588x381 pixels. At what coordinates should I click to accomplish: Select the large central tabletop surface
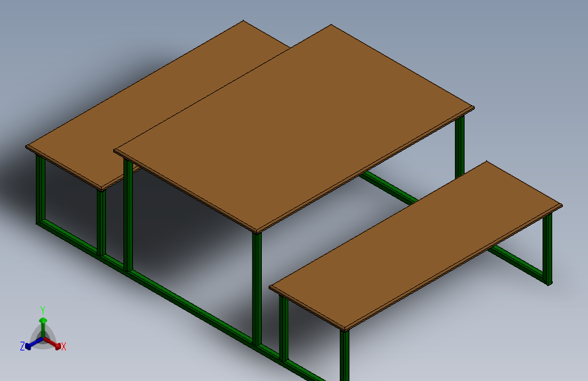pyautogui.click(x=294, y=127)
